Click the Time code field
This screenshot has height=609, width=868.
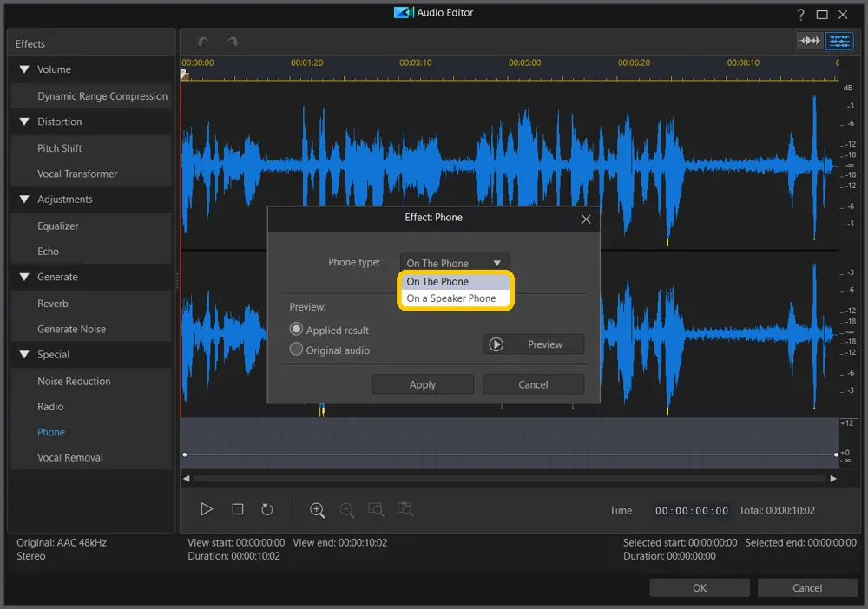[x=692, y=511]
